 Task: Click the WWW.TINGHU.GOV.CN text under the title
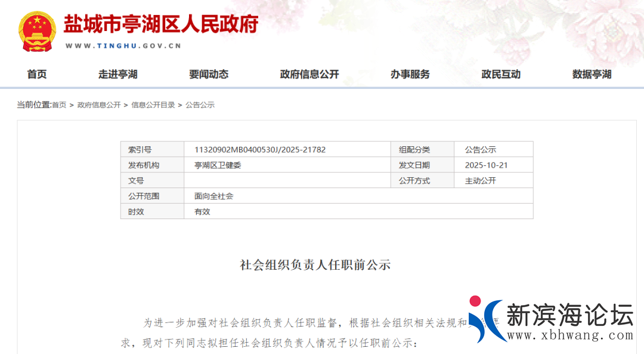(123, 46)
